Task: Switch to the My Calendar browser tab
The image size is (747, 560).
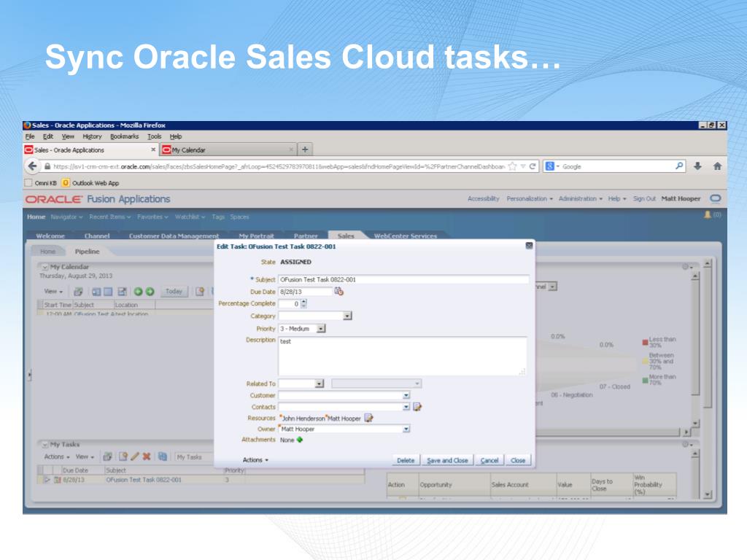Action: click(227, 149)
